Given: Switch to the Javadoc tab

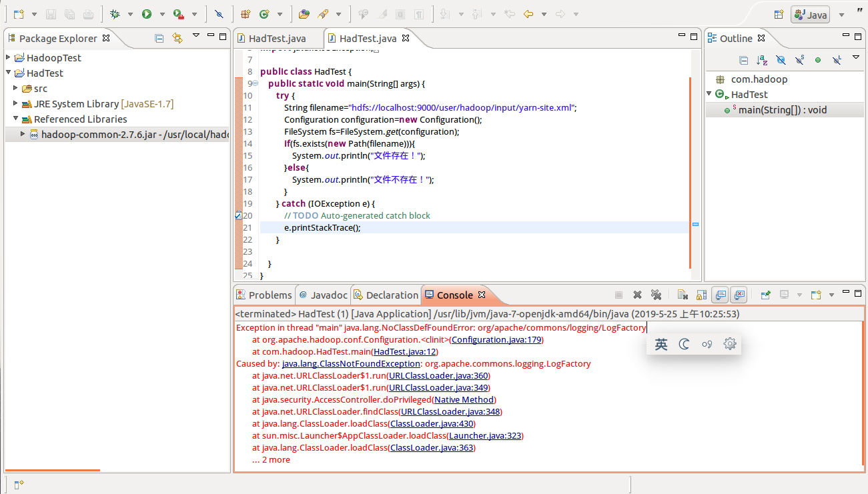Looking at the screenshot, I should tap(323, 294).
